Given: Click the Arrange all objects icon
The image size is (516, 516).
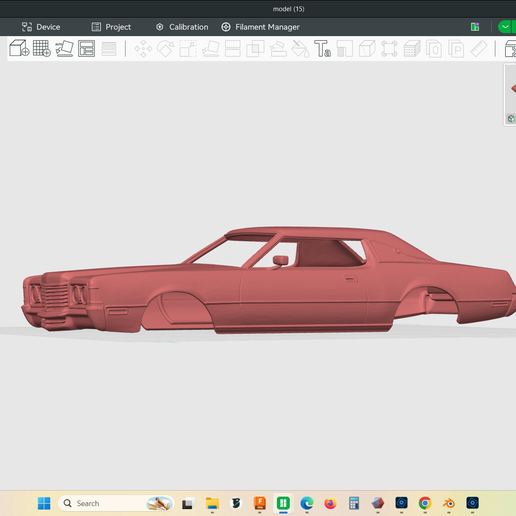Looking at the screenshot, I should click(x=86, y=49).
